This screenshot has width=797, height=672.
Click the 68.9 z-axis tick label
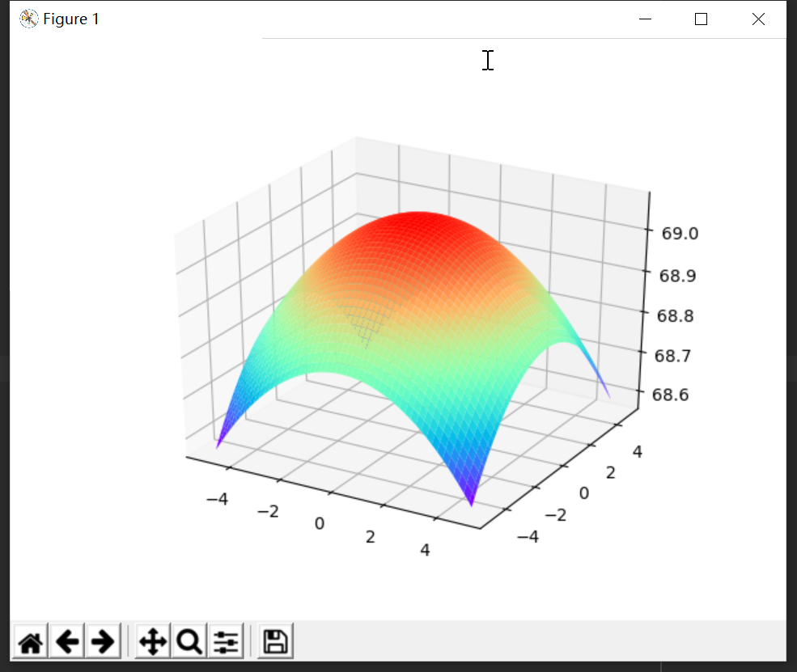tap(677, 276)
